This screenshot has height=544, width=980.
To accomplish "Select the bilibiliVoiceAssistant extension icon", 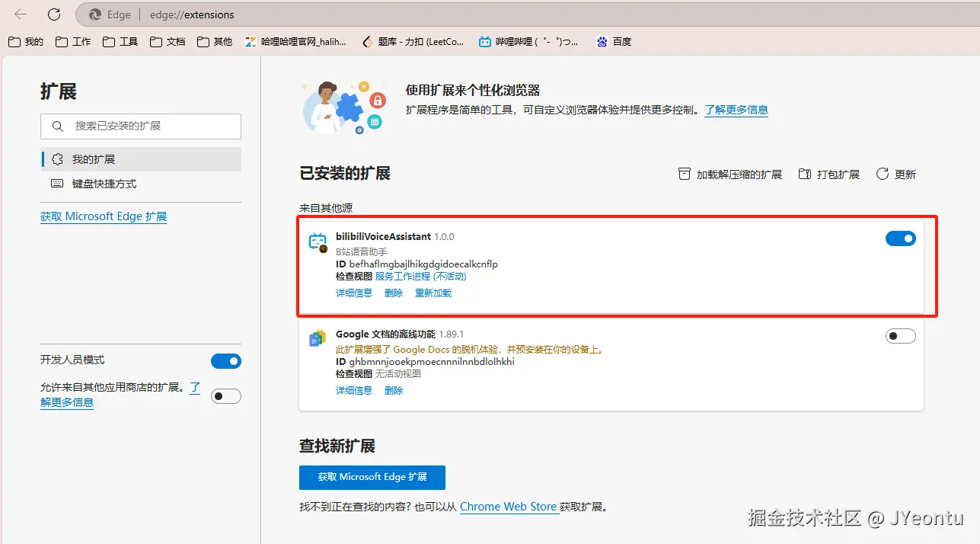I will click(x=318, y=242).
